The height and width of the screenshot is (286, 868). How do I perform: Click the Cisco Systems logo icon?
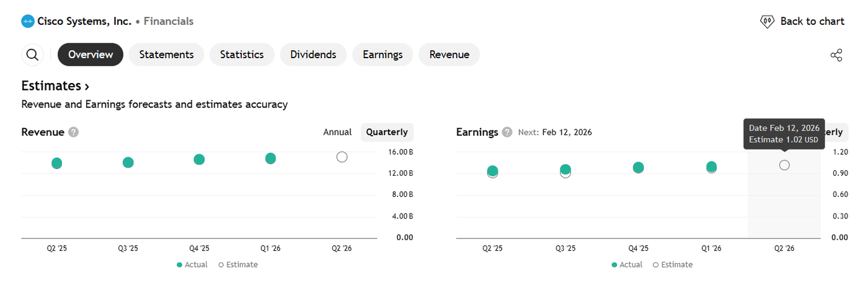coord(28,22)
